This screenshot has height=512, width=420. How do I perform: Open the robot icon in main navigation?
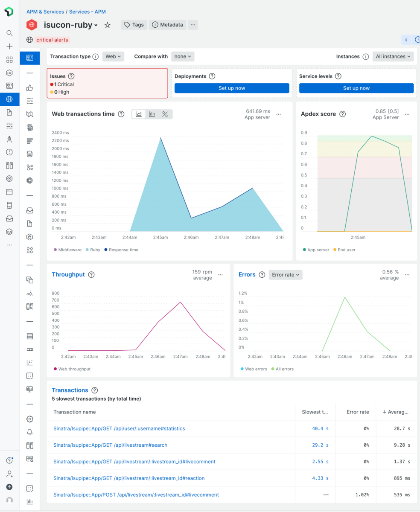(9, 139)
